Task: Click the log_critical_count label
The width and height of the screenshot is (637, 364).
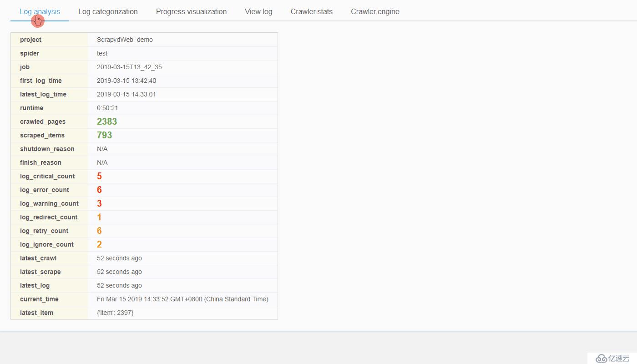Action: [x=47, y=176]
